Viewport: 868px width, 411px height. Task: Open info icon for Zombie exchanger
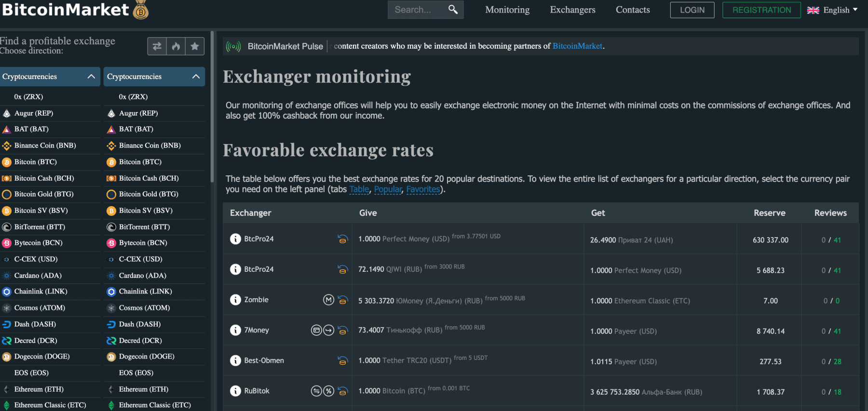point(235,300)
